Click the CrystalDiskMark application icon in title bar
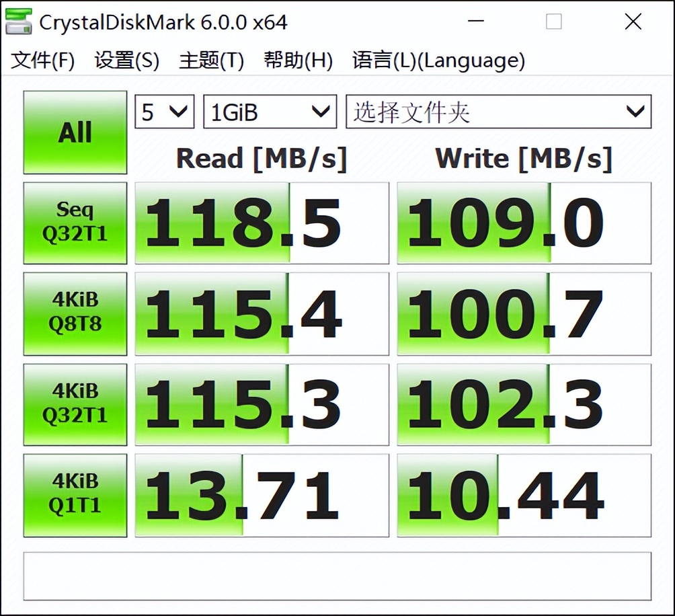 tap(19, 22)
